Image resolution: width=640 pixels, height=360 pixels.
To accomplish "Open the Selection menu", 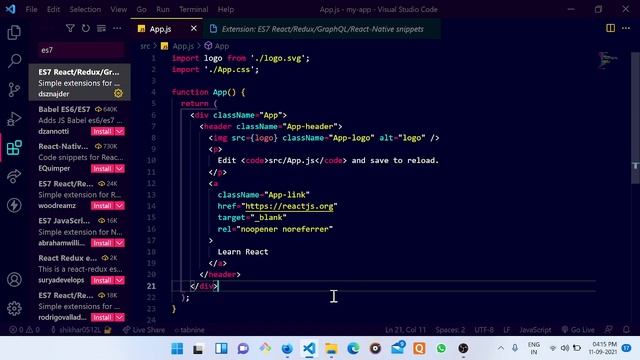I will (x=85, y=9).
